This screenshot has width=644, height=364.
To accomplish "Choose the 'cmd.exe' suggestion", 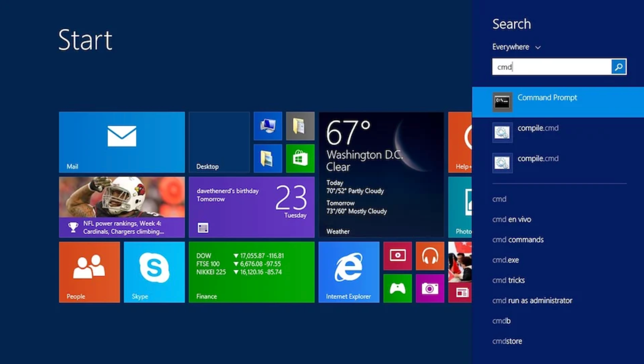I will tap(505, 260).
